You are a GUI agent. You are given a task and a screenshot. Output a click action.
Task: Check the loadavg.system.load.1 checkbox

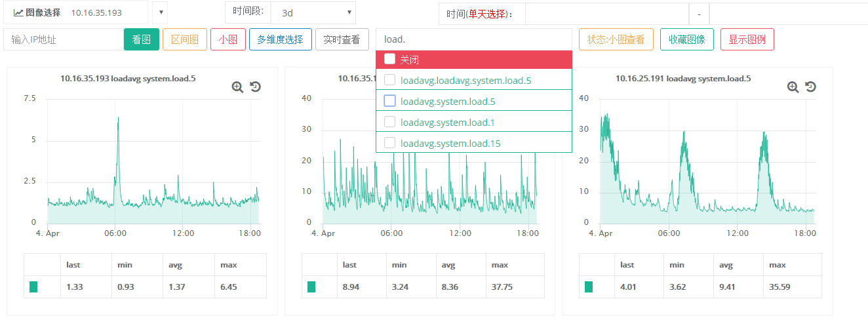click(389, 122)
